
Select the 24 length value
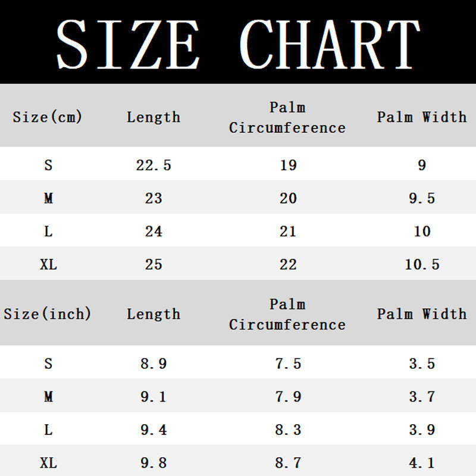[x=154, y=231]
